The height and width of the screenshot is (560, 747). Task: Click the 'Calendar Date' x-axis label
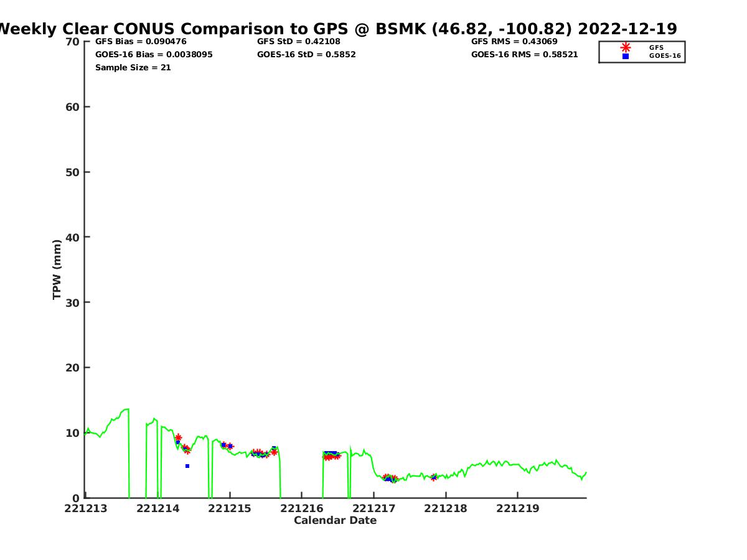[335, 520]
